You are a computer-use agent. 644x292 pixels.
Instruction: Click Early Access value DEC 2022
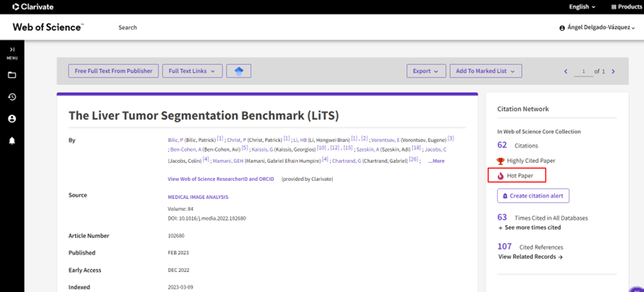[178, 270]
